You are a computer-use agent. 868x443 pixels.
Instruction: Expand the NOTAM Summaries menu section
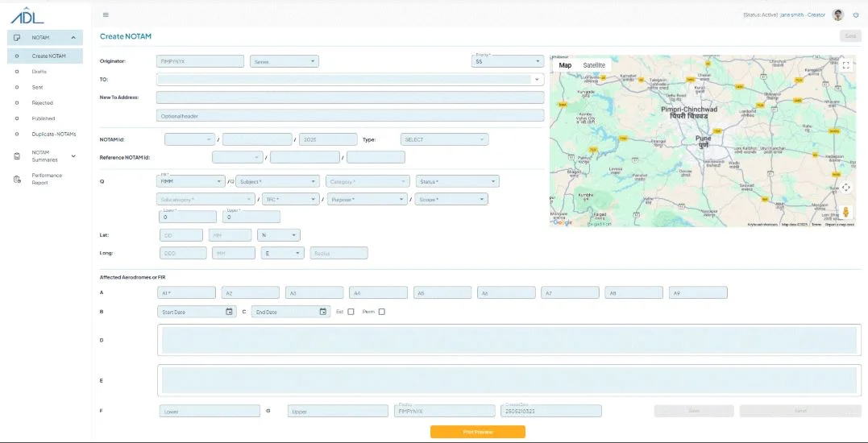coord(45,156)
